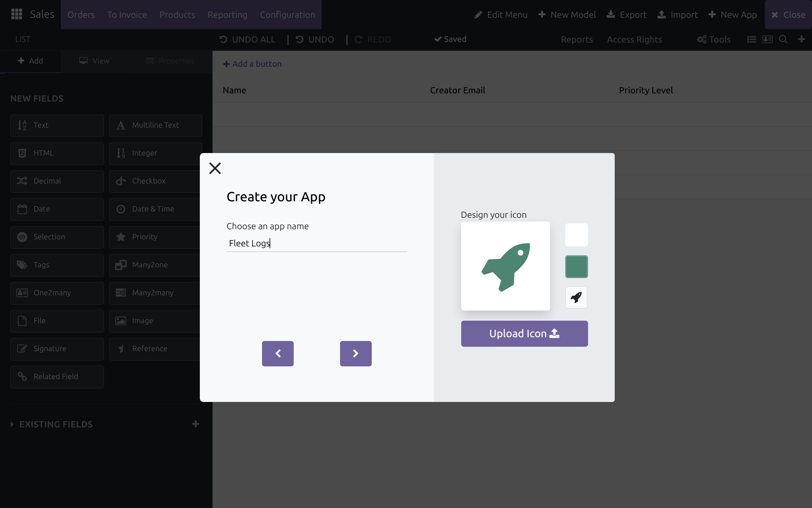Pick the white background color swatch
Image resolution: width=812 pixels, height=508 pixels.
click(x=576, y=235)
